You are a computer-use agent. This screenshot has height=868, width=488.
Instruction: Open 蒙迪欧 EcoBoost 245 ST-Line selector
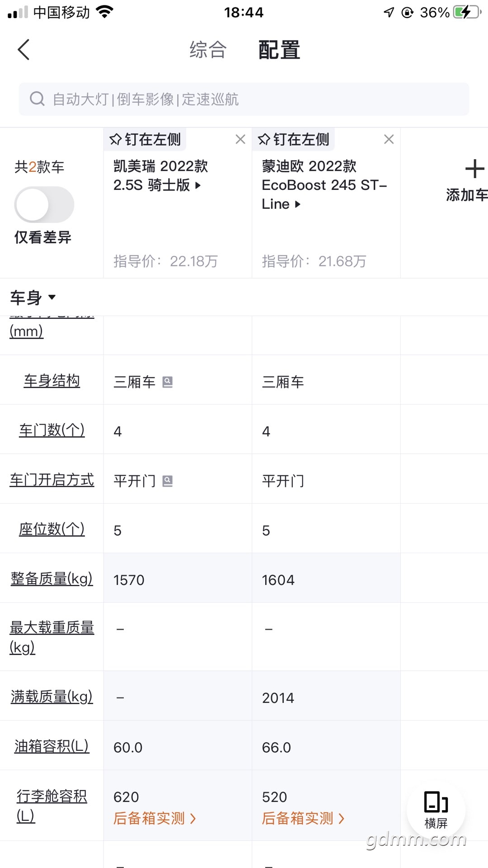pos(324,185)
